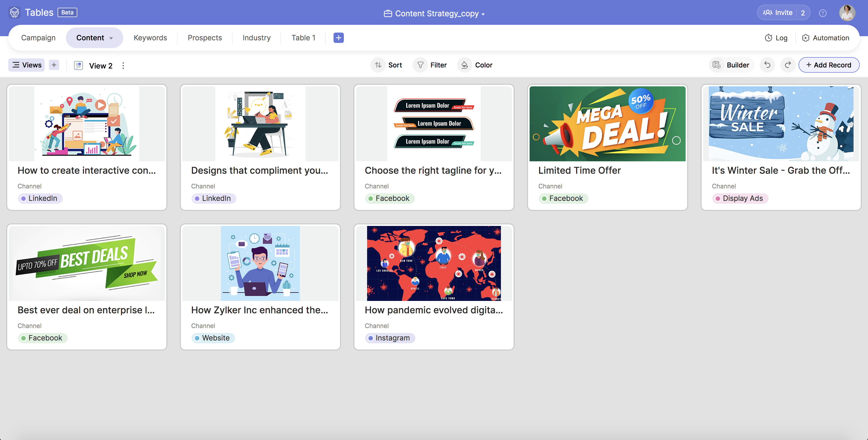The height and width of the screenshot is (440, 868).
Task: Click the add view plus icon
Action: (x=54, y=65)
